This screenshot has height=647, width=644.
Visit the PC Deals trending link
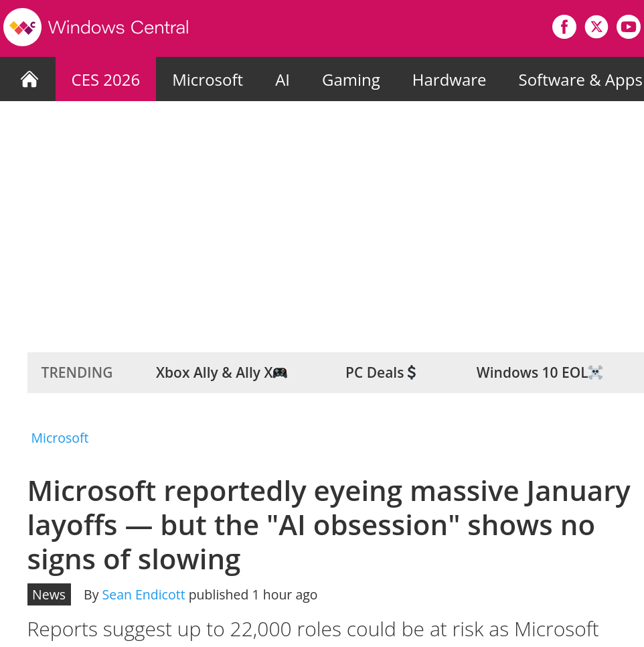[x=374, y=372]
